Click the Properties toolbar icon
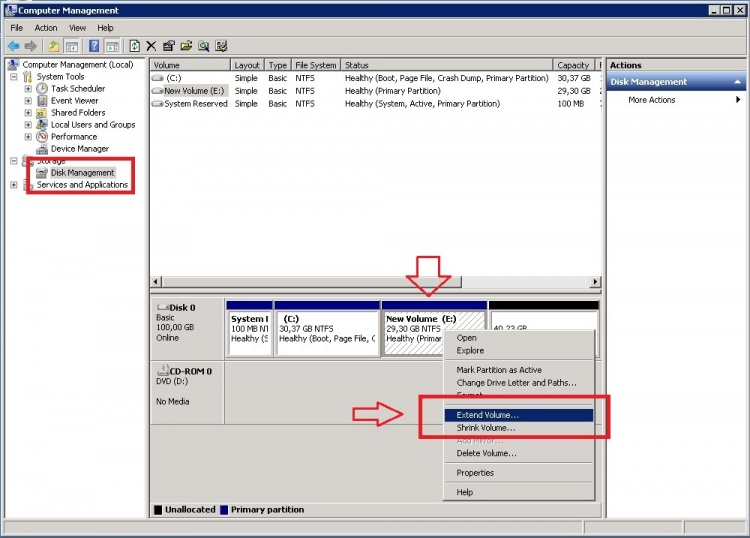Image resolution: width=750 pixels, height=538 pixels. point(168,46)
